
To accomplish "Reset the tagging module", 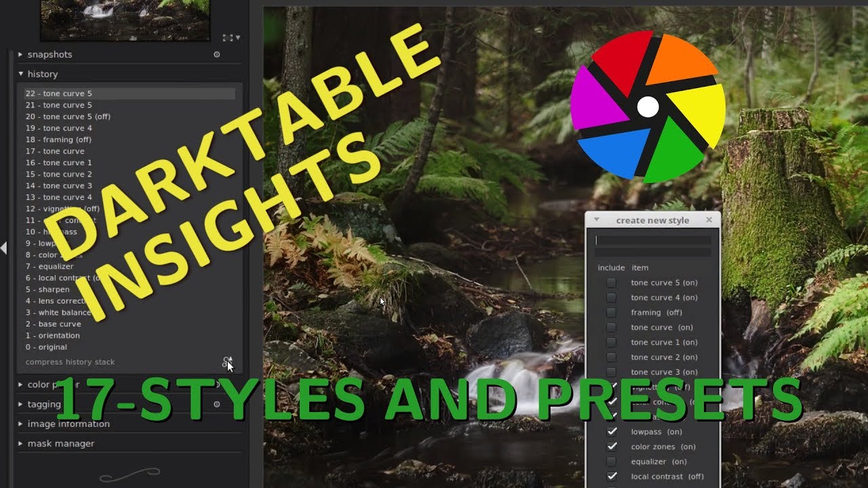I will [x=217, y=404].
